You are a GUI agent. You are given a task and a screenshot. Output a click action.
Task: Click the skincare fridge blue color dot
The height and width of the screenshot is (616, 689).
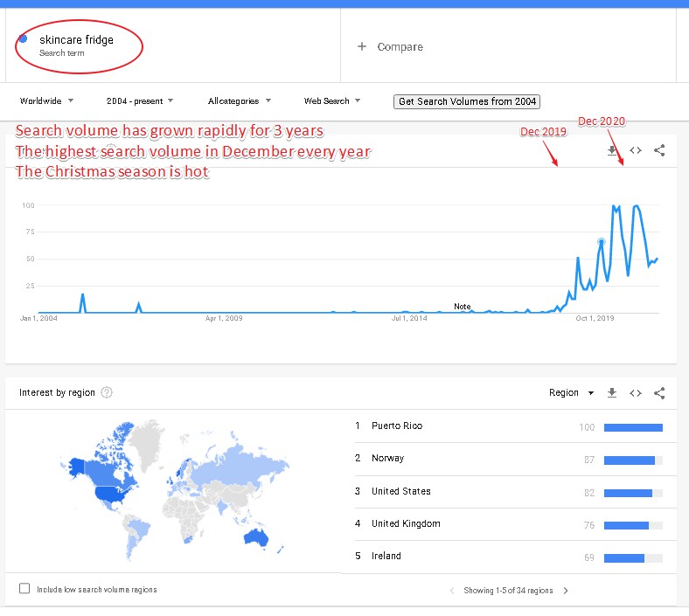pos(24,39)
